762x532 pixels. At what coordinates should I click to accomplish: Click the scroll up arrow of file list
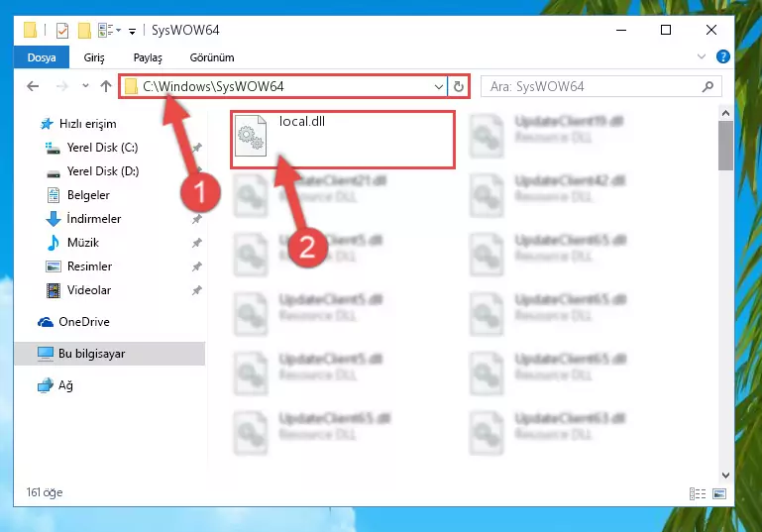pyautogui.click(x=725, y=113)
